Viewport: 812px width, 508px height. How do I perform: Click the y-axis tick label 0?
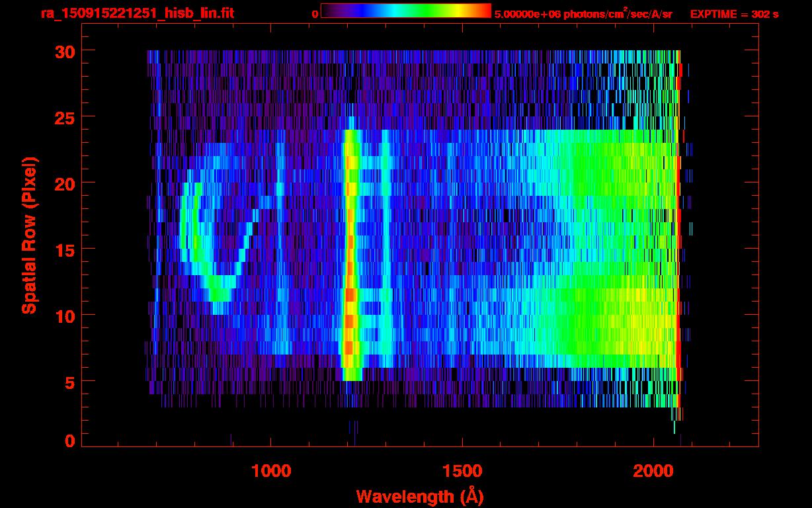[69, 441]
